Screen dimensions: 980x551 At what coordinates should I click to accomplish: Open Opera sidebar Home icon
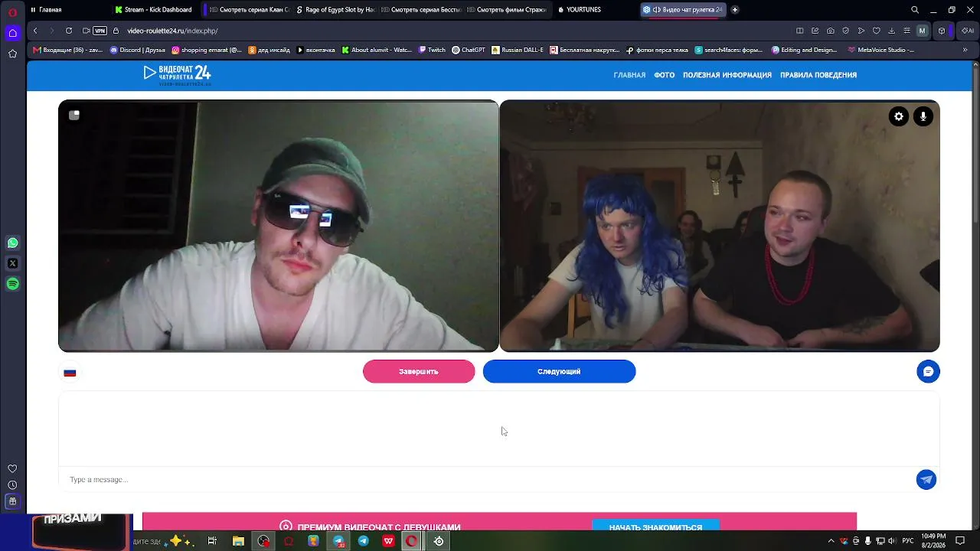[x=12, y=33]
